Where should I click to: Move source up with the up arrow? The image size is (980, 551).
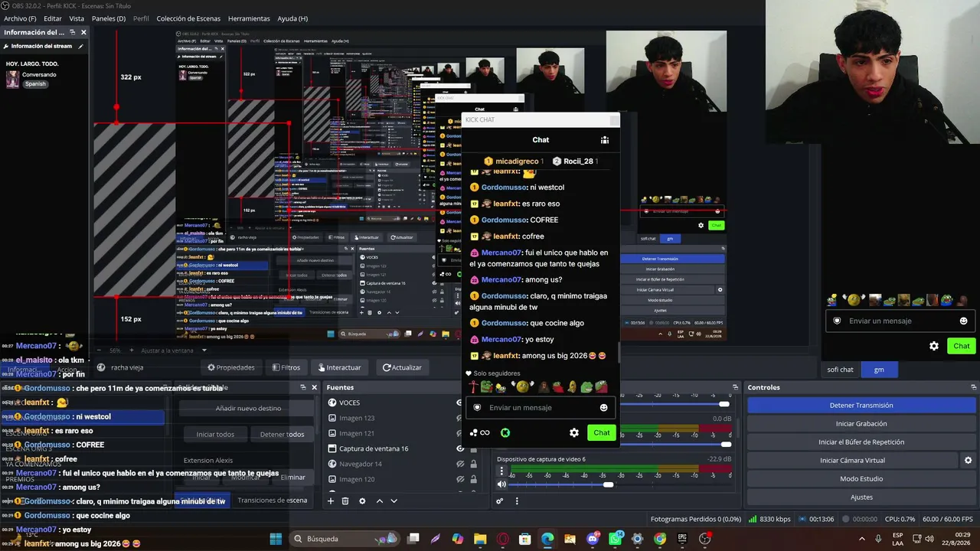(379, 501)
